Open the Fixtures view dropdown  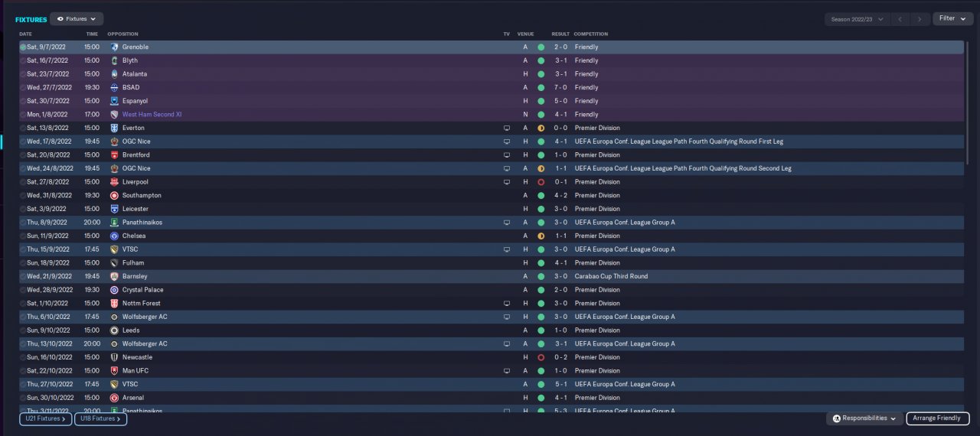pyautogui.click(x=77, y=19)
